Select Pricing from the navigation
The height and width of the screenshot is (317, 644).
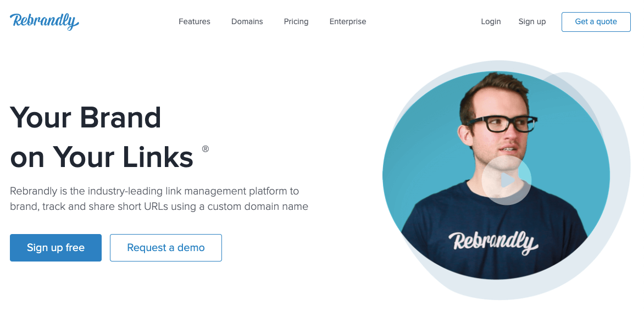(x=296, y=21)
